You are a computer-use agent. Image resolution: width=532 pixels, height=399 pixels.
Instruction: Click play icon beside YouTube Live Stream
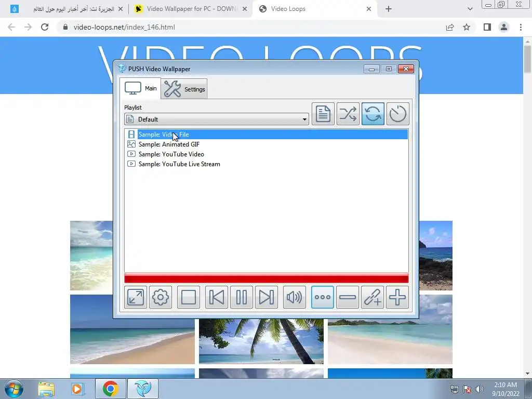pyautogui.click(x=131, y=164)
